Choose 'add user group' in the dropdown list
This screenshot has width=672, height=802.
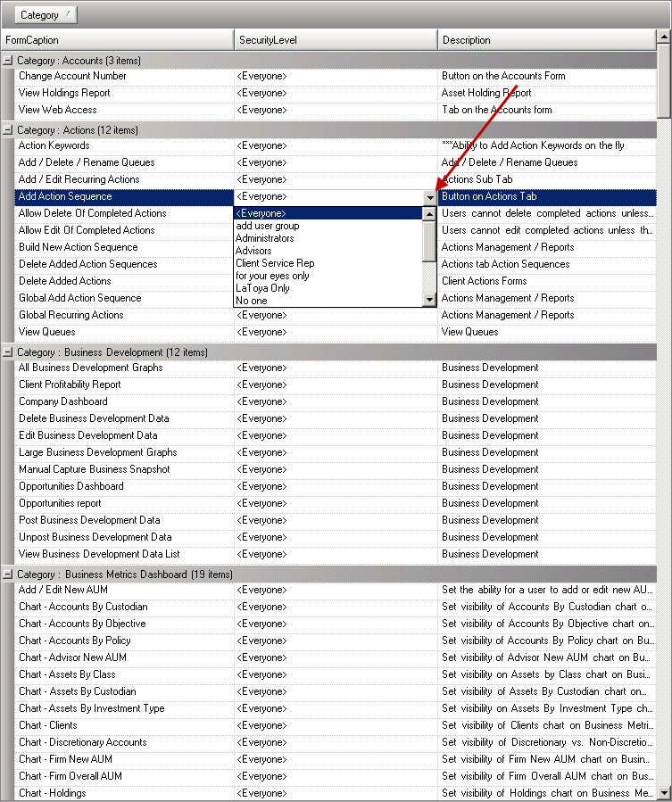tap(328, 226)
